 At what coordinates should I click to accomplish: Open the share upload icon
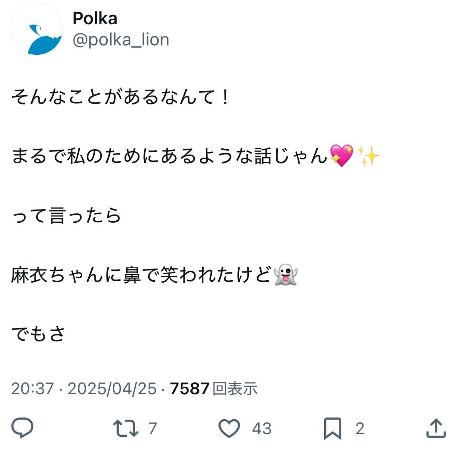coord(436,429)
